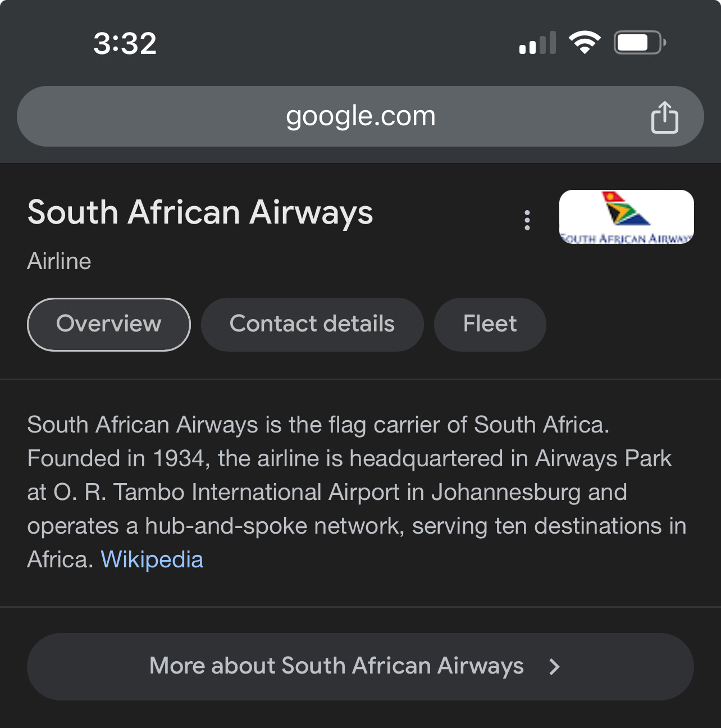The height and width of the screenshot is (728, 721).
Task: Tap 'Tambo International Airport' in the description
Action: 257,492
